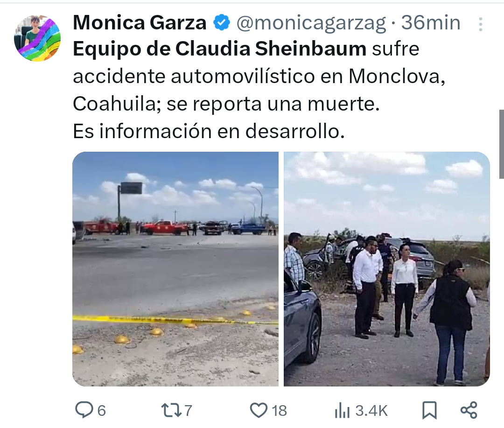Visit the @monicagarzag handle link
This screenshot has width=504, height=428.
[311, 23]
